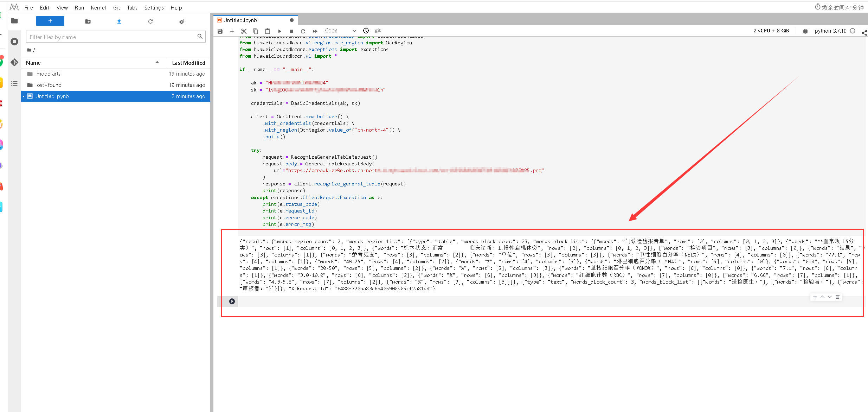
Task: Click the python-3.7.10 kernel name
Action: 830,31
